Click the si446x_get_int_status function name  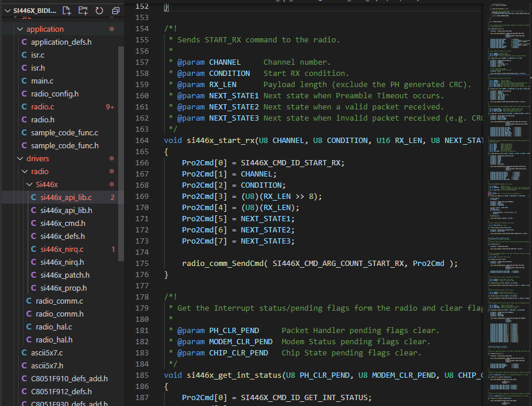(235, 375)
